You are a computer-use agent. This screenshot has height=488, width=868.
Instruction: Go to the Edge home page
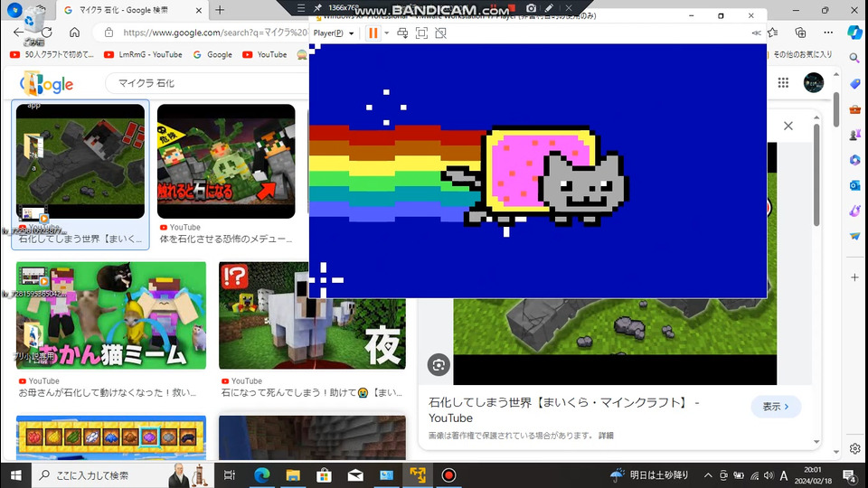coord(74,33)
